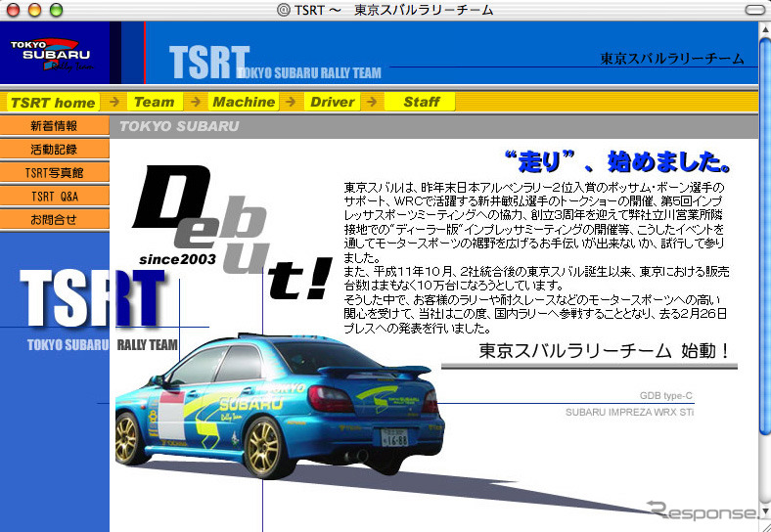Open 新着情報 in the sidebar
The width and height of the screenshot is (771, 532).
54,126
